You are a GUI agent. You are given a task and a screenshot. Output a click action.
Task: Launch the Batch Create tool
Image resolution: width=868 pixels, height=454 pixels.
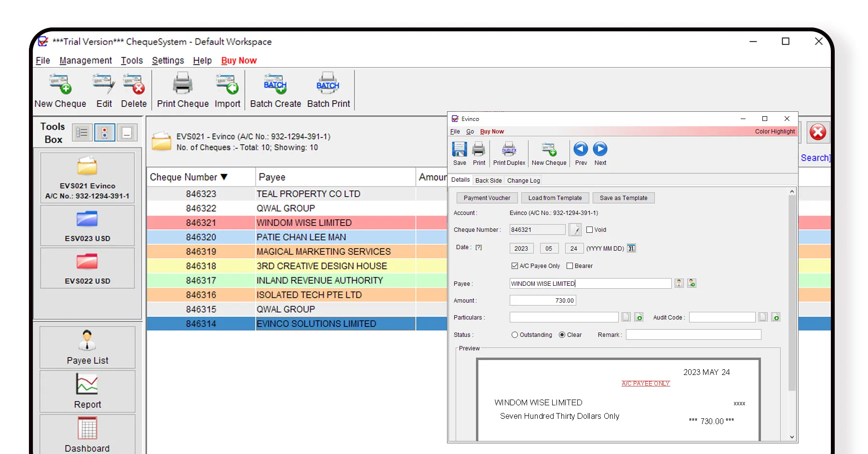click(x=275, y=90)
